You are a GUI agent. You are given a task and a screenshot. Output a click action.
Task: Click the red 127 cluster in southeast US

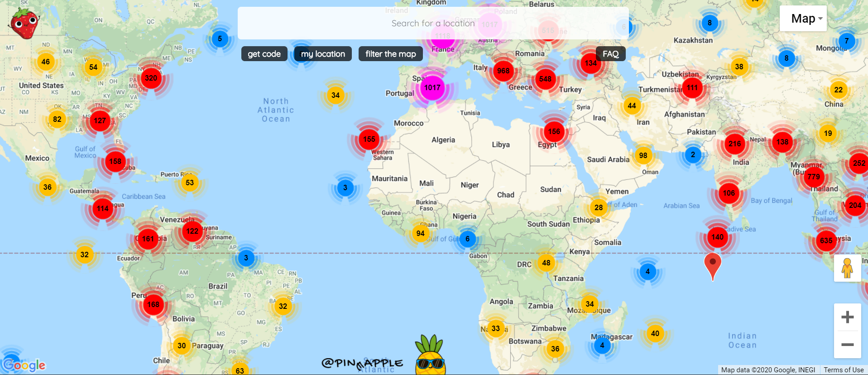click(100, 120)
